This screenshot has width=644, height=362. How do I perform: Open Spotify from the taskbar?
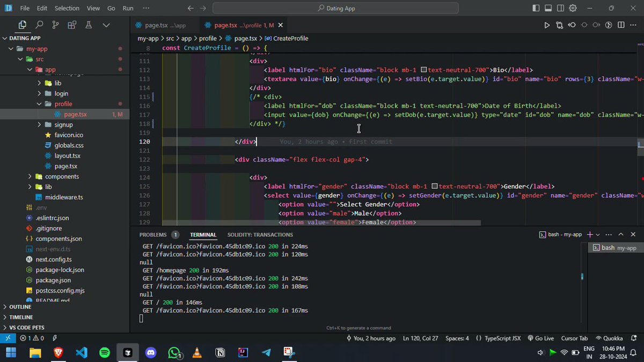(105, 352)
